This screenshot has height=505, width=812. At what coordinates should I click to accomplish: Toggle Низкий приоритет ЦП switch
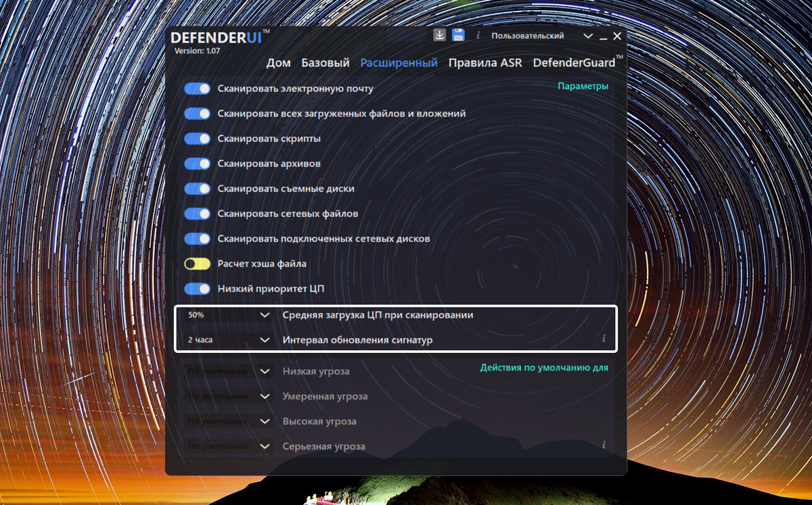coord(198,289)
